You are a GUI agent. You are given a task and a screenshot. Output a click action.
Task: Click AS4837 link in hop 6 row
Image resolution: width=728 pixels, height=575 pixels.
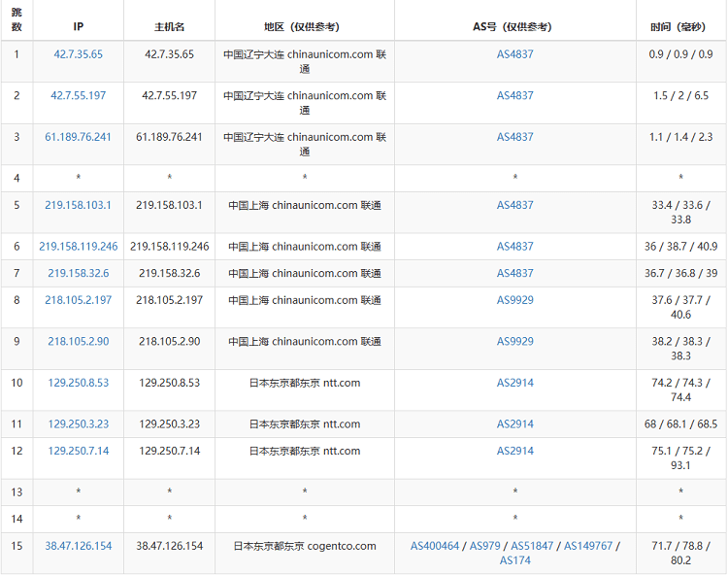click(x=514, y=247)
